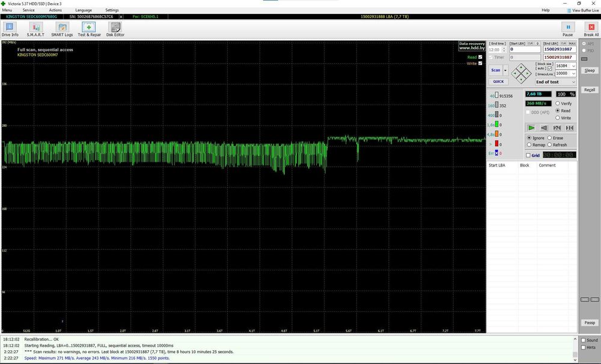Click the green 1,6s block indicator
Image resolution: width=601 pixels, height=364 pixels.
pyautogui.click(x=497, y=124)
